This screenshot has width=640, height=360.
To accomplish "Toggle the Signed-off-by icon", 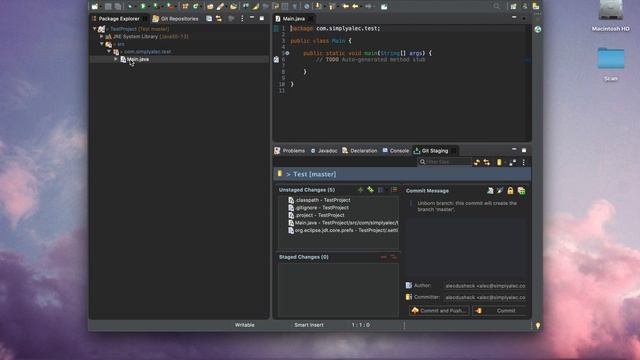I will click(500, 191).
